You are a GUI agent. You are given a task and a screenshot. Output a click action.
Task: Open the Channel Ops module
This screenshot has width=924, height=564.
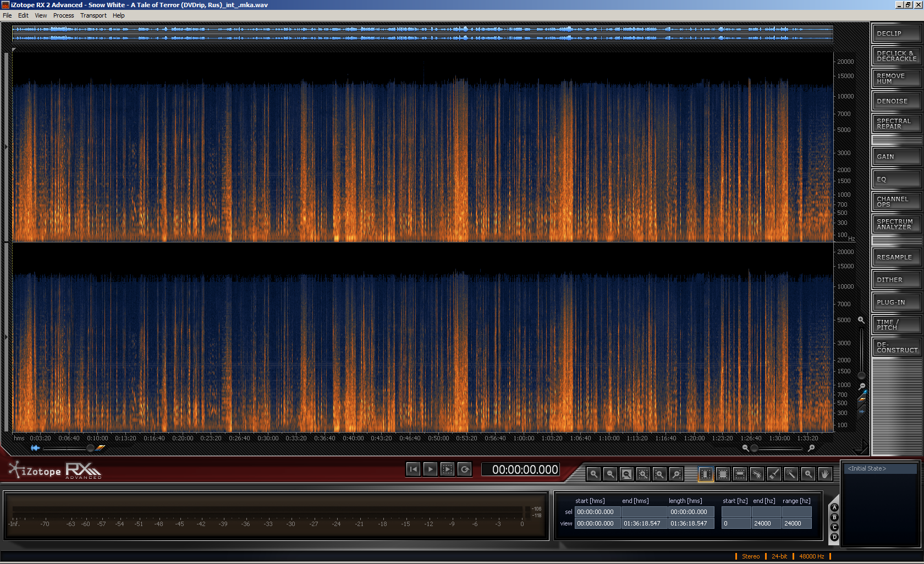(897, 202)
